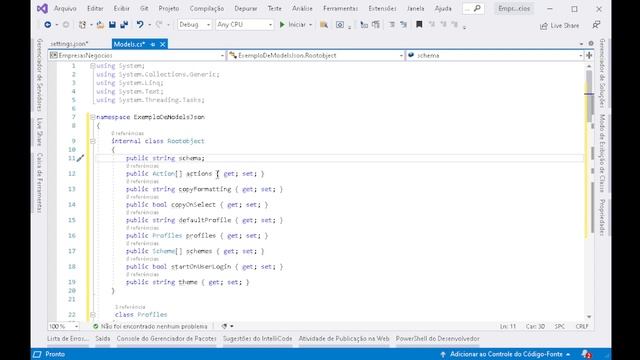This screenshot has height=360, width=640.
Task: Open the Saída panel tab
Action: point(103,339)
